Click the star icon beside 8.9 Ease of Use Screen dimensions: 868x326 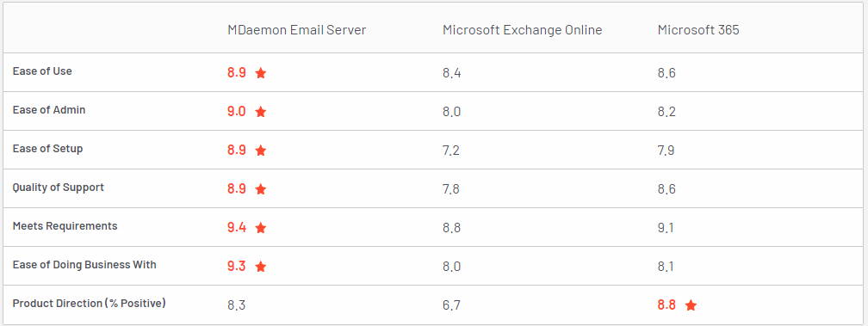pos(261,73)
